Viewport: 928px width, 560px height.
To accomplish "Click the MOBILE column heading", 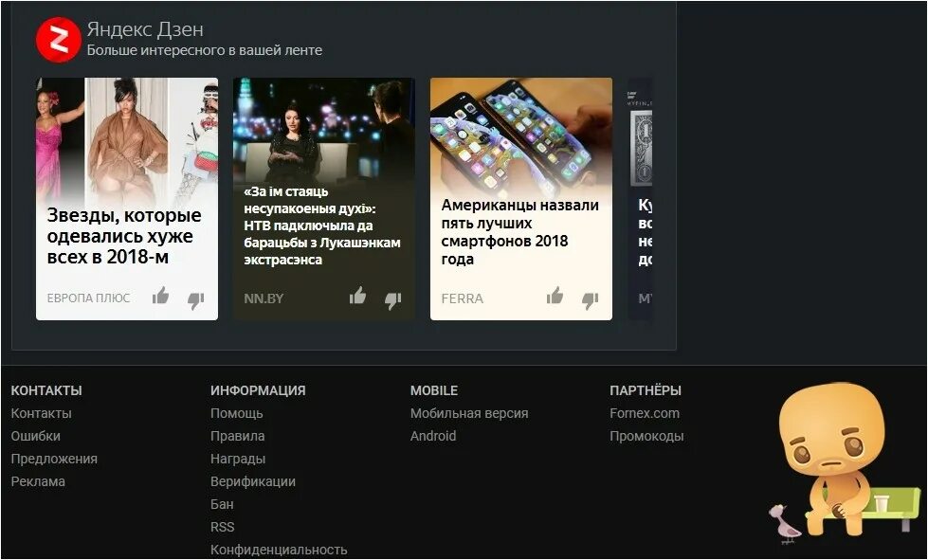I will [x=434, y=390].
